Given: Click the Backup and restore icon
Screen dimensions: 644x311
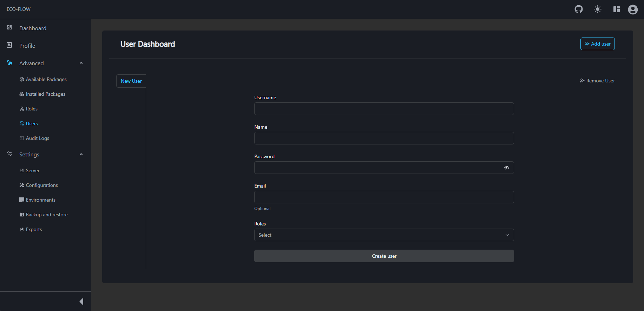Looking at the screenshot, I should coord(22,215).
